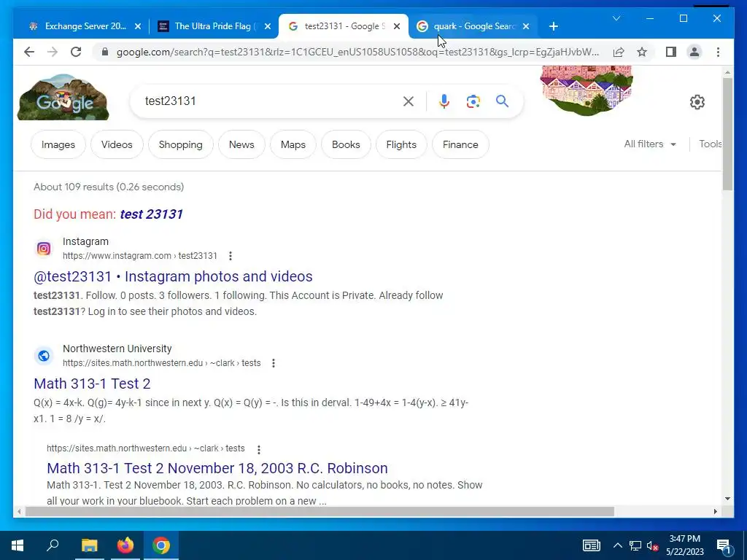
Task: Open the Chrome profile avatar
Action: [x=694, y=52]
